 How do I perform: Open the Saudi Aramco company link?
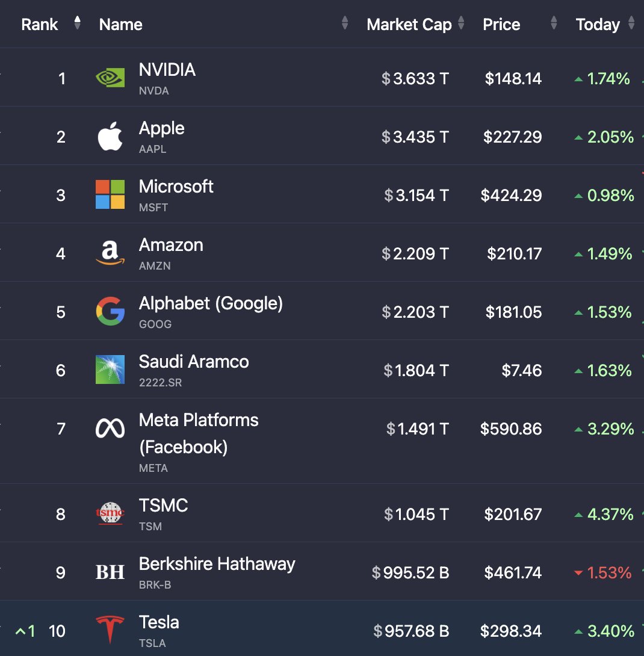(194, 362)
